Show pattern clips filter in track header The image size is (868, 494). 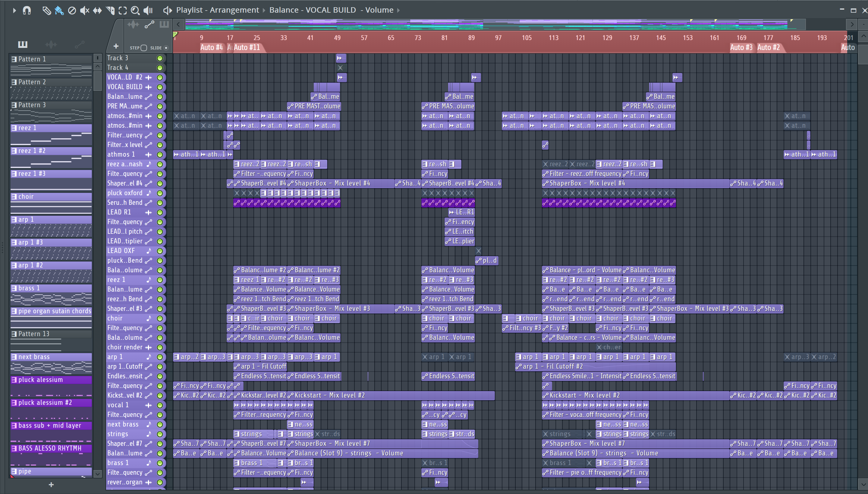pyautogui.click(x=164, y=24)
